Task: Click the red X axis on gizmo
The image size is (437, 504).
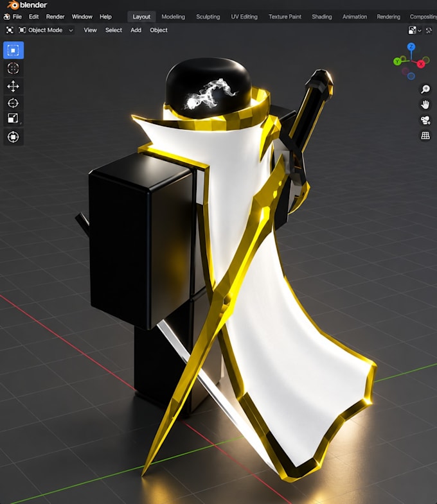Action: 420,64
